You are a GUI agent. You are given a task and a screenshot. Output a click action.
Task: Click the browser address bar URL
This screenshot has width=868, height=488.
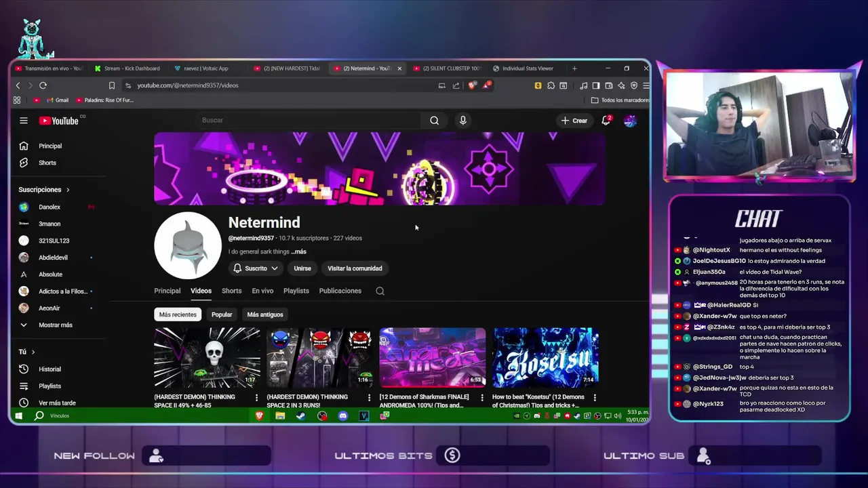coord(188,85)
